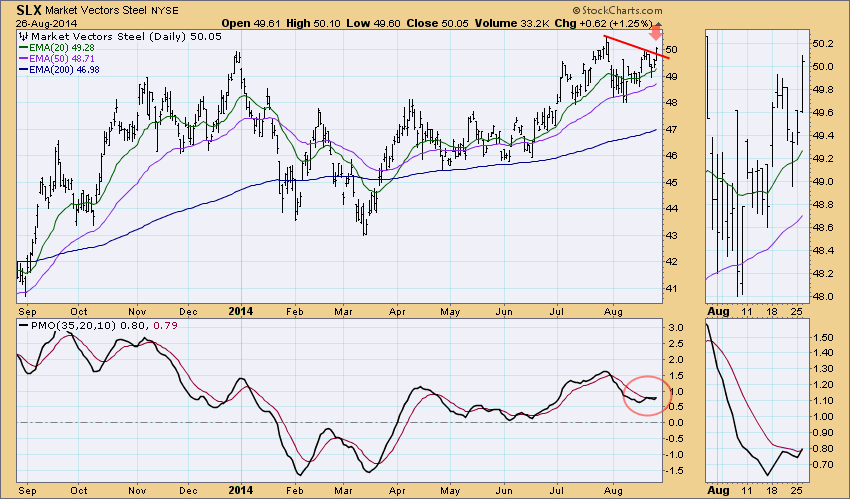Click the Volume 33.2K value
The width and height of the screenshot is (850, 499).
[512, 23]
